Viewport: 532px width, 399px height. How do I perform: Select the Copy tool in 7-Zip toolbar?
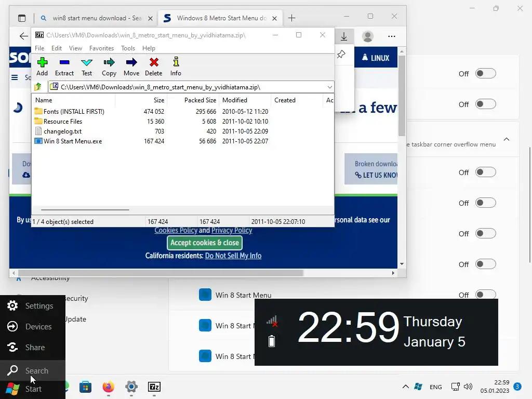pyautogui.click(x=109, y=66)
